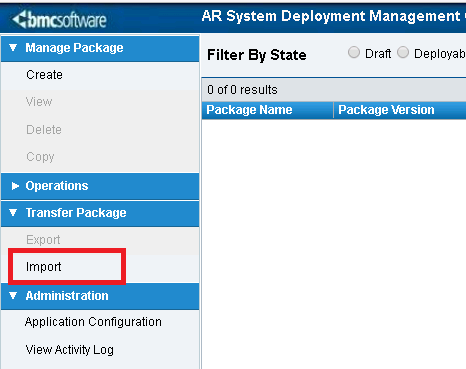Select the Deployable state radio button

click(x=403, y=52)
